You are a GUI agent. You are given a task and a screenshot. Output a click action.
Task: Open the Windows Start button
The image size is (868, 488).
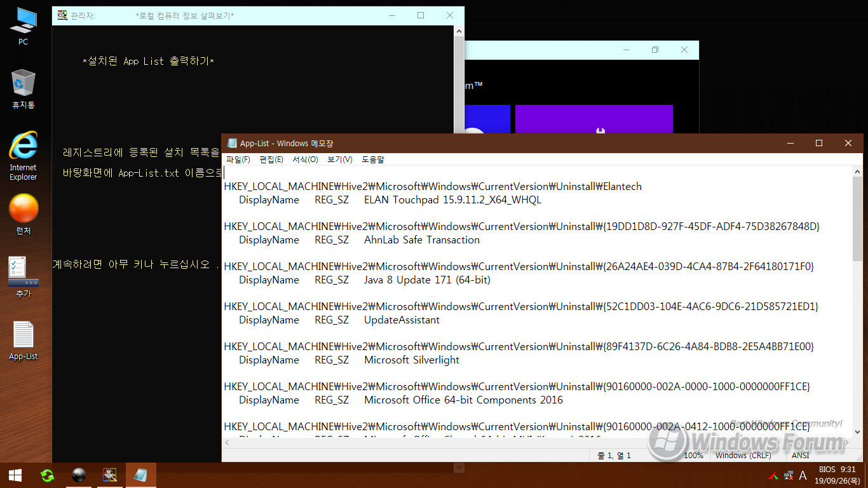15,475
